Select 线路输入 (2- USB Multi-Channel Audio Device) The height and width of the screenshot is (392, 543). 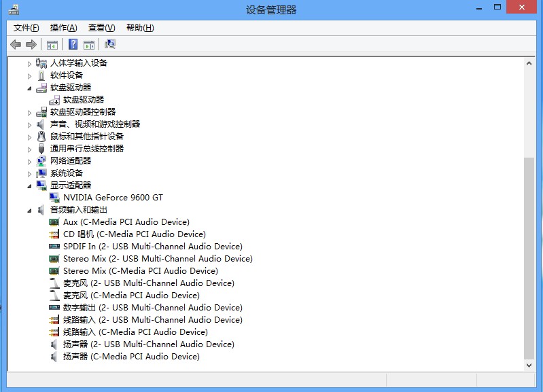(x=153, y=319)
